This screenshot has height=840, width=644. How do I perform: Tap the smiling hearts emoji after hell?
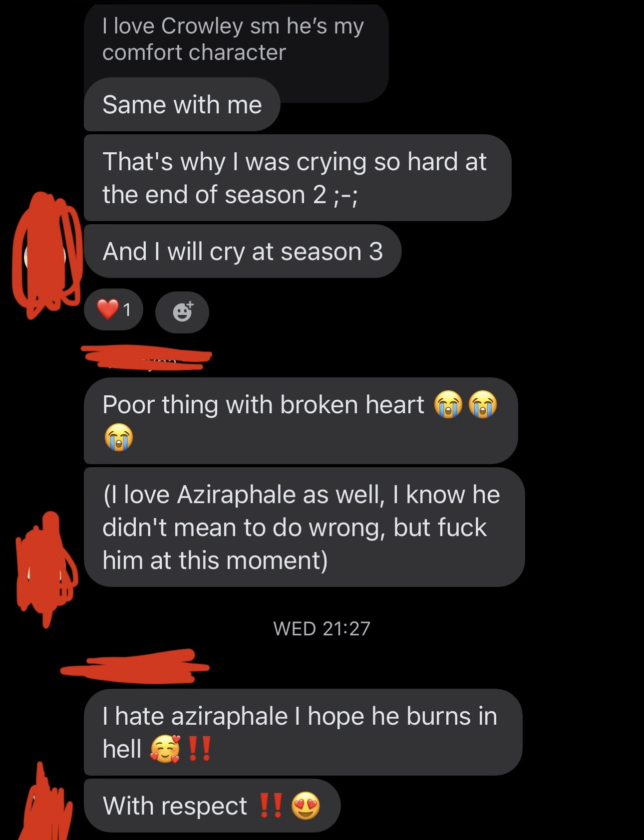pyautogui.click(x=165, y=749)
